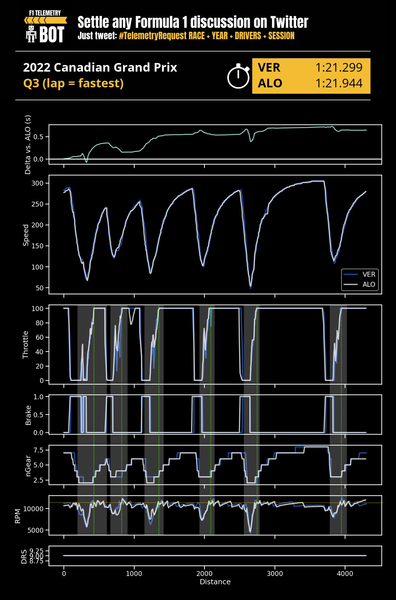Select the headline about settling Formula 1 discussions

click(193, 23)
